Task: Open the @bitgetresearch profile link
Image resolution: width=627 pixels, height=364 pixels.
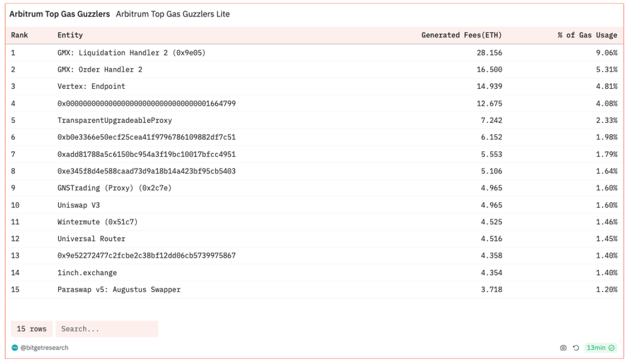Action: 44,348
